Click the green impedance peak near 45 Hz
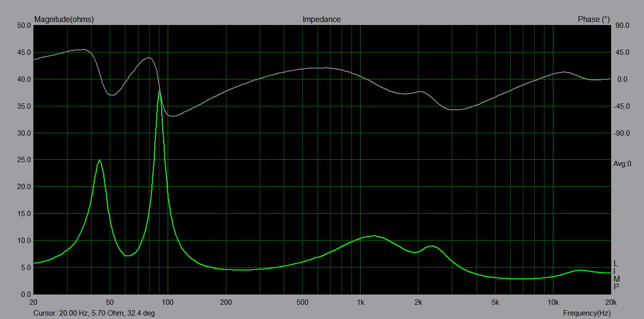644x319 pixels. pyautogui.click(x=99, y=160)
